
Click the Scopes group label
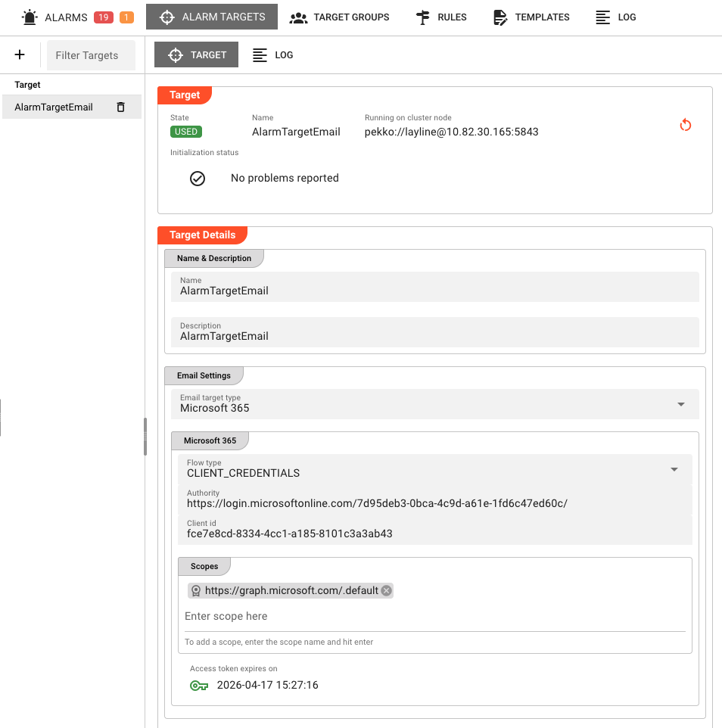click(204, 566)
